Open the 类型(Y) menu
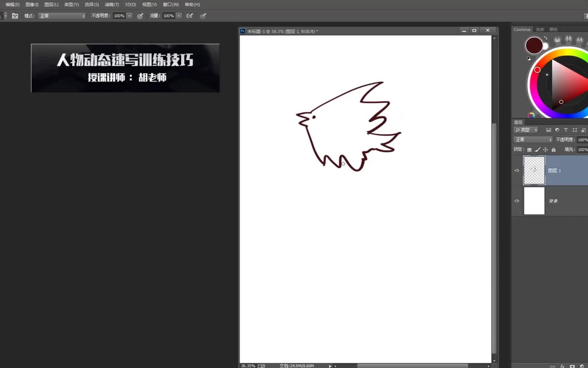This screenshot has width=588, height=368. [71, 4]
